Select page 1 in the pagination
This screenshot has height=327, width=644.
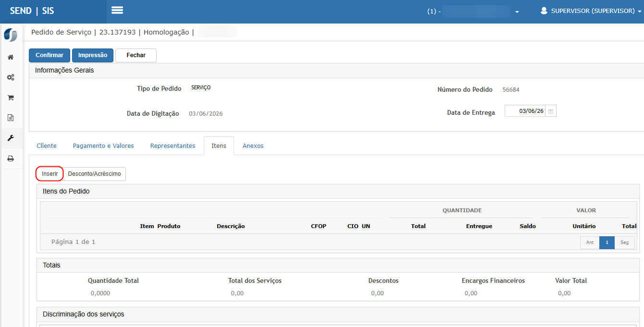pyautogui.click(x=607, y=242)
